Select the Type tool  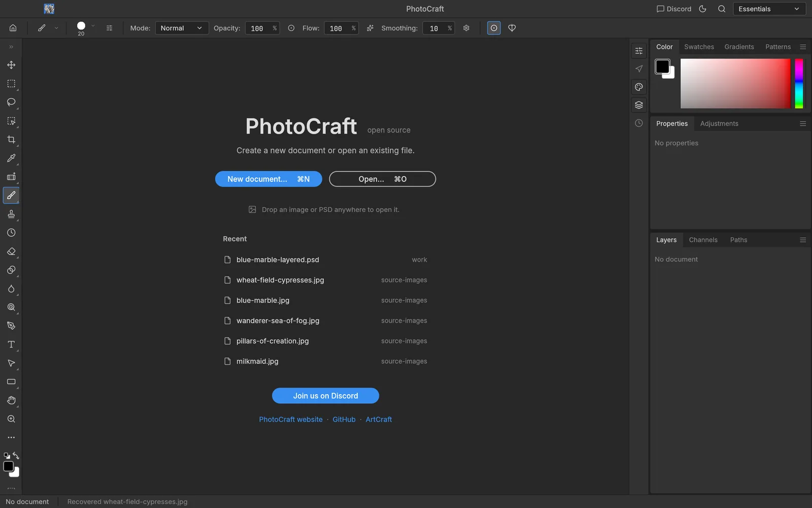point(11,344)
